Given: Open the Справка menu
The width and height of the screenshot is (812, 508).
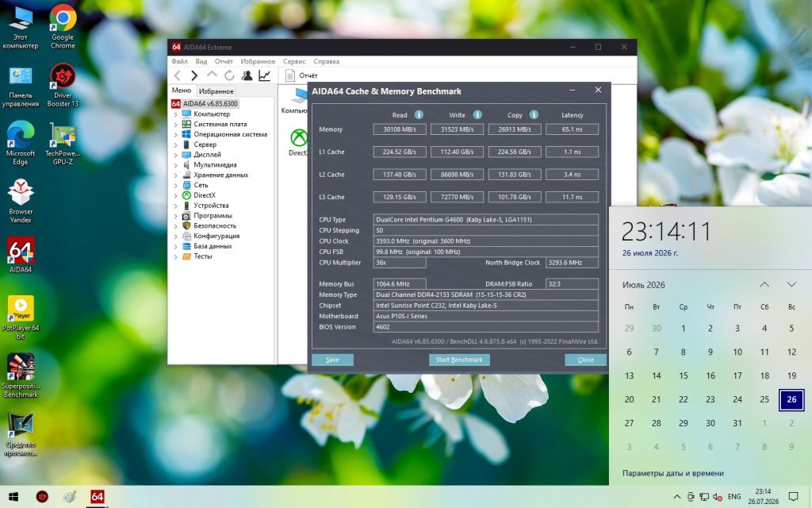Looking at the screenshot, I should click(x=326, y=61).
